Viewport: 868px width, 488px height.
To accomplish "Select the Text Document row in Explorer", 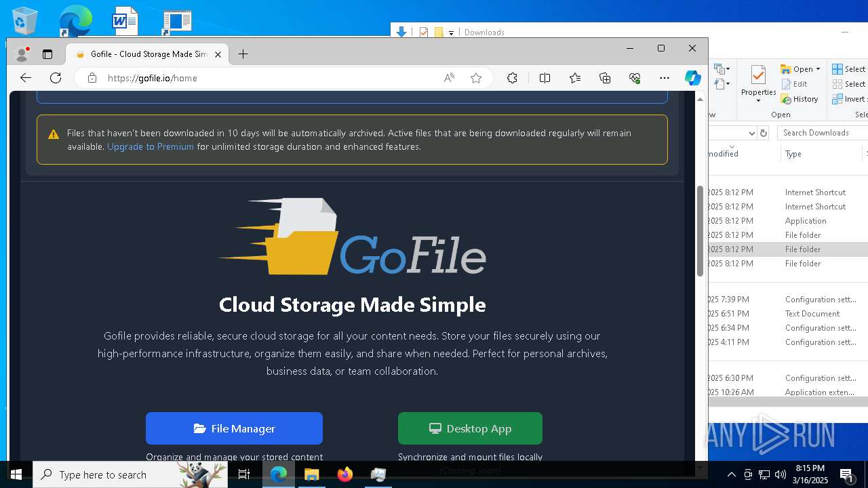I will (x=788, y=314).
